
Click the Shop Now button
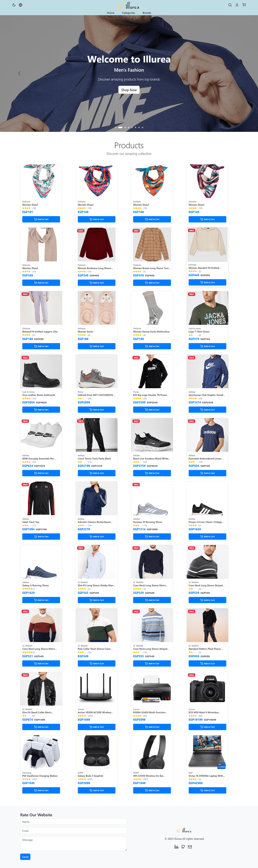pyautogui.click(x=129, y=90)
